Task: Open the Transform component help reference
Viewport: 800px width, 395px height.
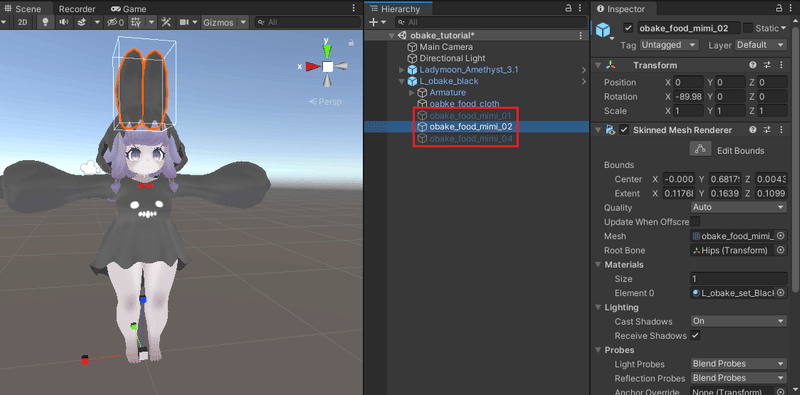Action: 753,65
